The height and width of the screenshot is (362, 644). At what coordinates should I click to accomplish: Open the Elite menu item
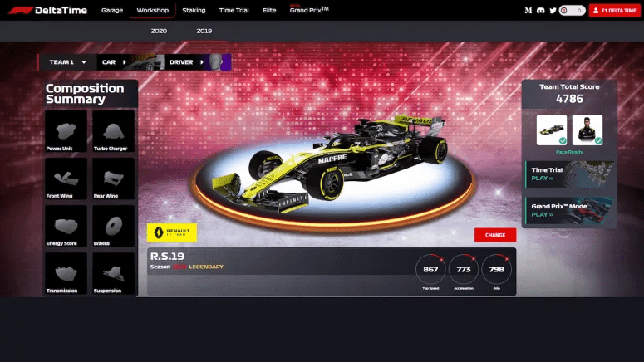coord(269,10)
